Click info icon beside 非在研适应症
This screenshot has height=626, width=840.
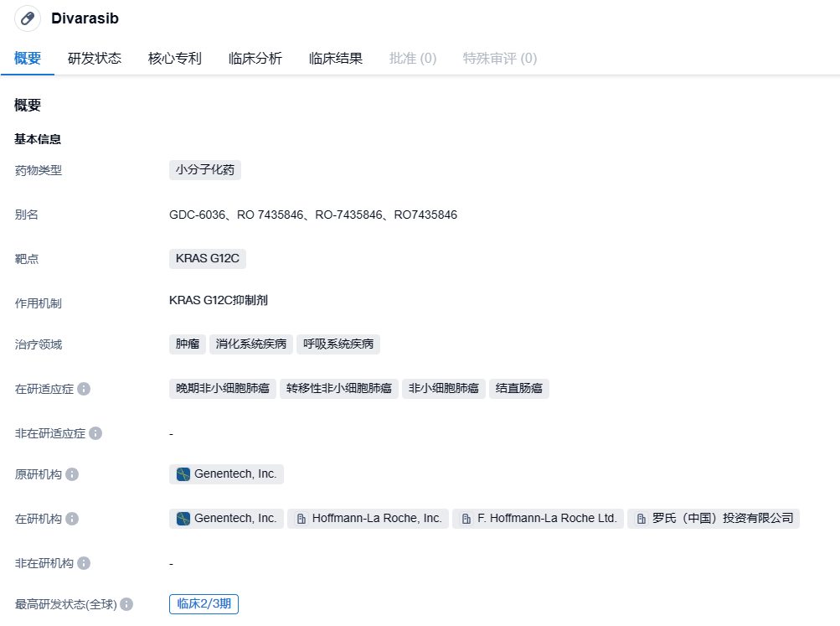tap(95, 433)
